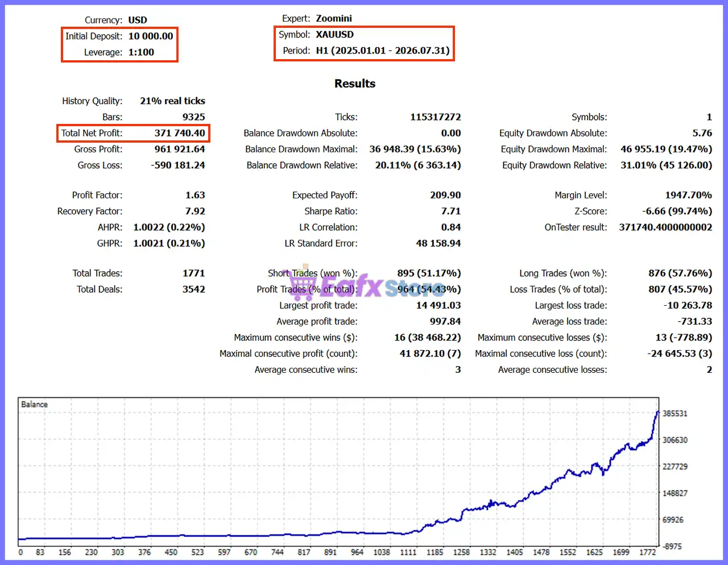Click the value '16 (38 468.22)'
728x565 pixels.
pos(428,337)
